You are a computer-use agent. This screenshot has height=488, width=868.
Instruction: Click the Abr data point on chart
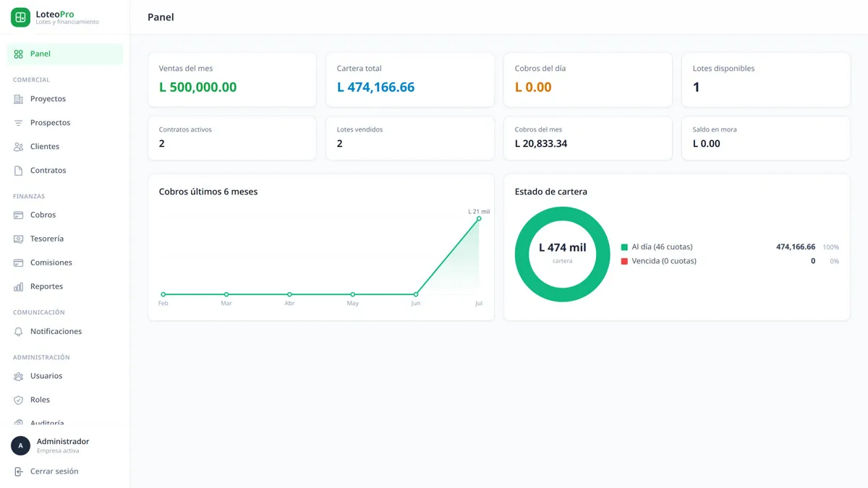(289, 294)
